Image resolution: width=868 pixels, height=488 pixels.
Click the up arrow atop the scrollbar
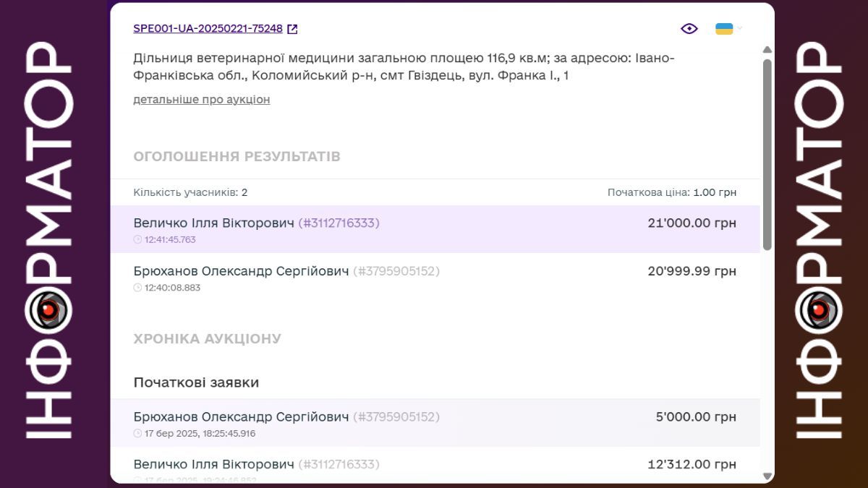[768, 50]
